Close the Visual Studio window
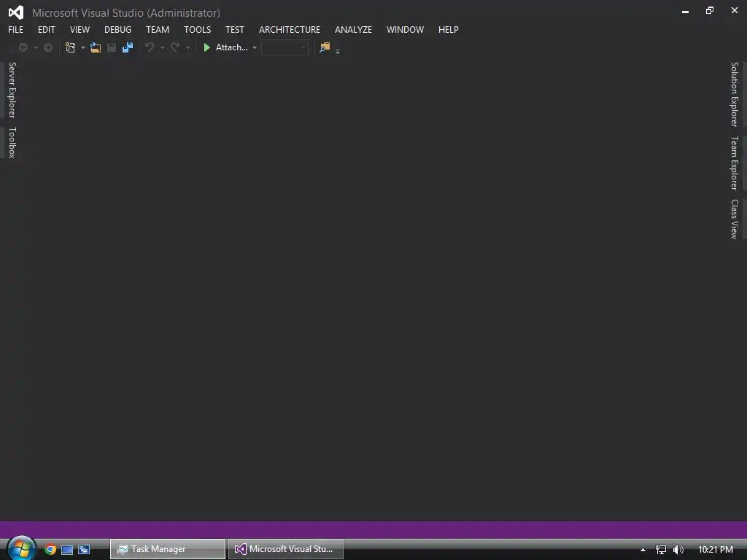The image size is (747, 560). tap(735, 10)
